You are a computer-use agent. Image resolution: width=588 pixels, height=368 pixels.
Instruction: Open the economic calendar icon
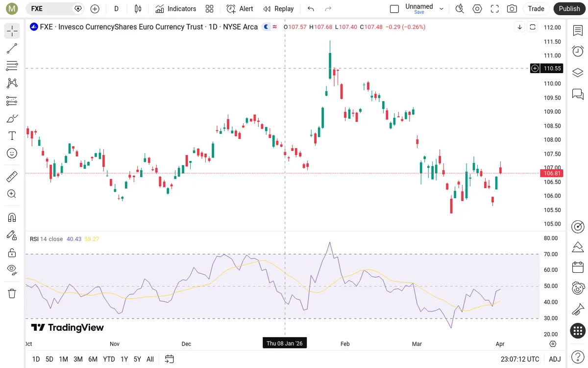578,267
